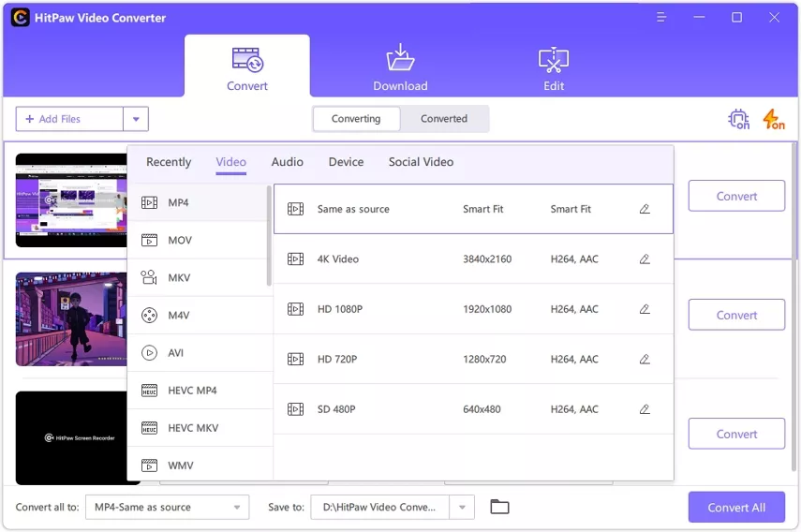This screenshot has width=801, height=532.
Task: Click the Add Files button
Action: 69,119
